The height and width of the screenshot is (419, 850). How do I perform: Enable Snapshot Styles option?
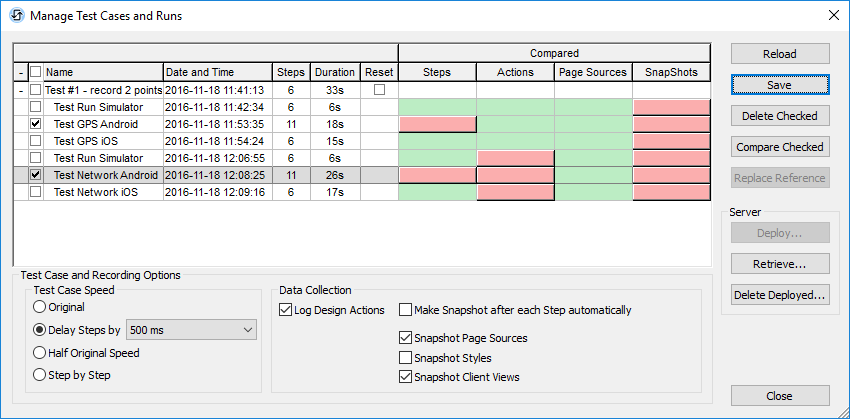405,358
